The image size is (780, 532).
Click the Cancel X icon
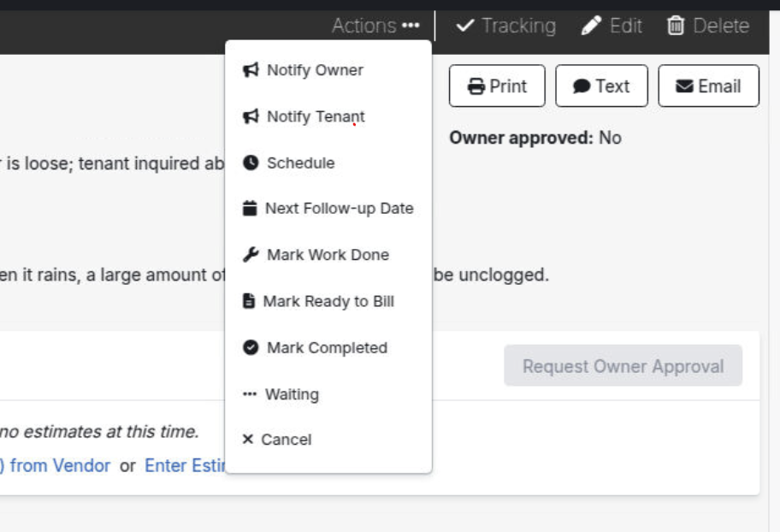tap(248, 439)
